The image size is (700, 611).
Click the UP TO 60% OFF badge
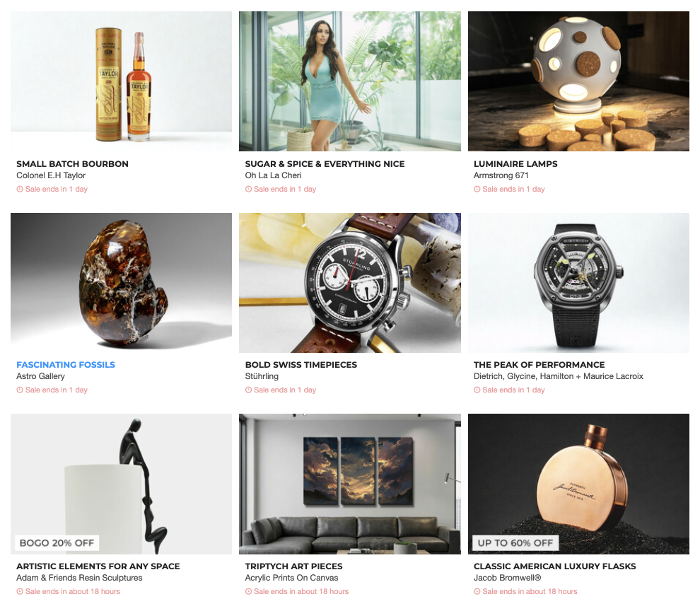coord(515,543)
